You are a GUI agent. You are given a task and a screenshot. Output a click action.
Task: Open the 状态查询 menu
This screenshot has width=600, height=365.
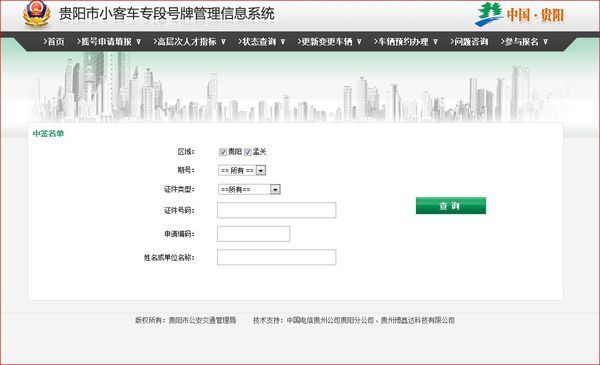(261, 42)
